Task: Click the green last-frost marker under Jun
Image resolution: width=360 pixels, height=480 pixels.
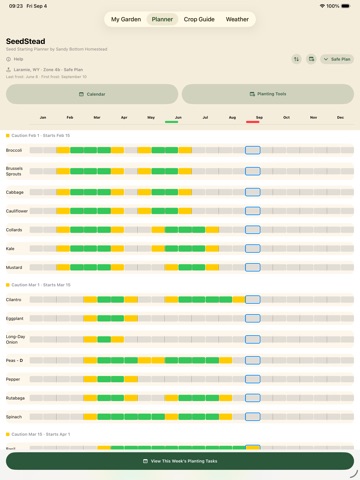Action: pos(171,122)
